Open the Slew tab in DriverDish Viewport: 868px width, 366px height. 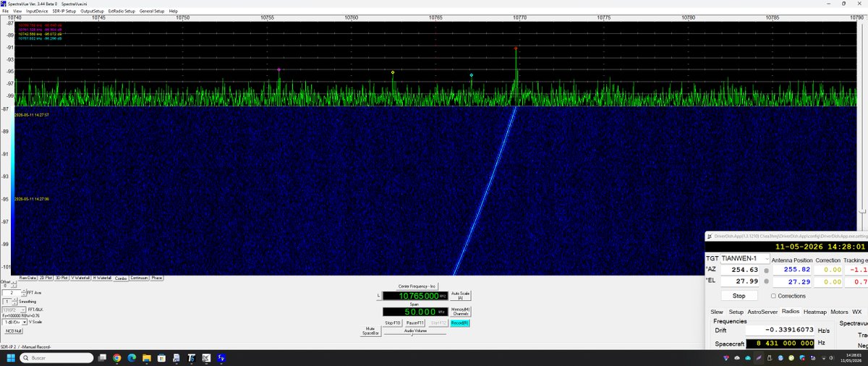point(717,312)
